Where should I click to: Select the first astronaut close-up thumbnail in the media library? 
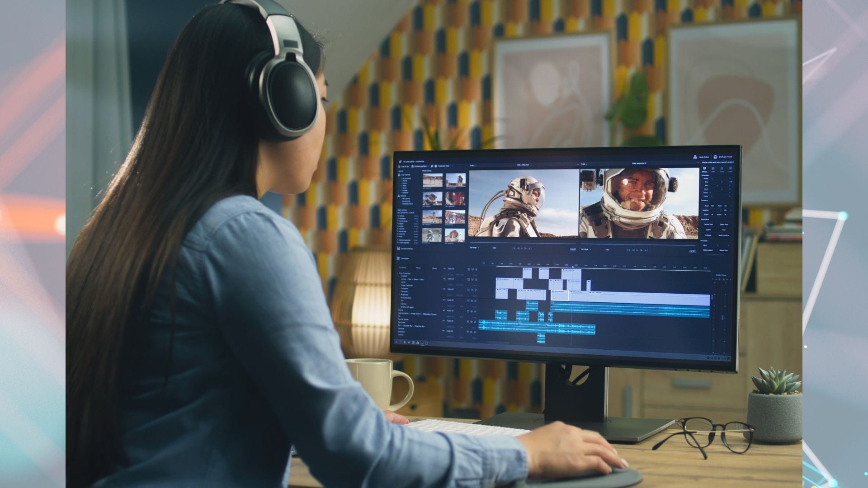(433, 198)
